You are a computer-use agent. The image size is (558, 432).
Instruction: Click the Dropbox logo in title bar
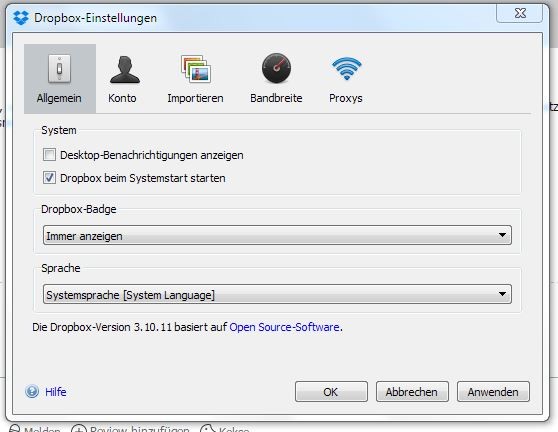tap(21, 17)
